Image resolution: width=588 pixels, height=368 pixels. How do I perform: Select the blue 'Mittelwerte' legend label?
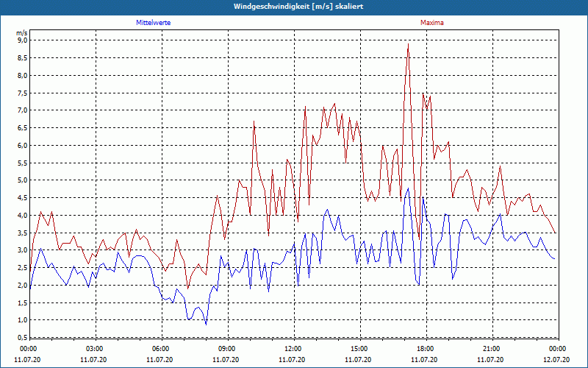pyautogui.click(x=154, y=23)
